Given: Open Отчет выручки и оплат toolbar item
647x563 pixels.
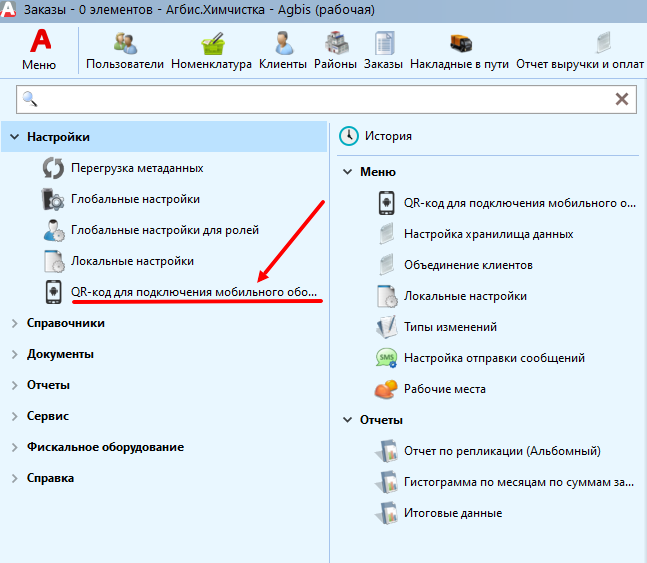Looking at the screenshot, I should (580, 50).
